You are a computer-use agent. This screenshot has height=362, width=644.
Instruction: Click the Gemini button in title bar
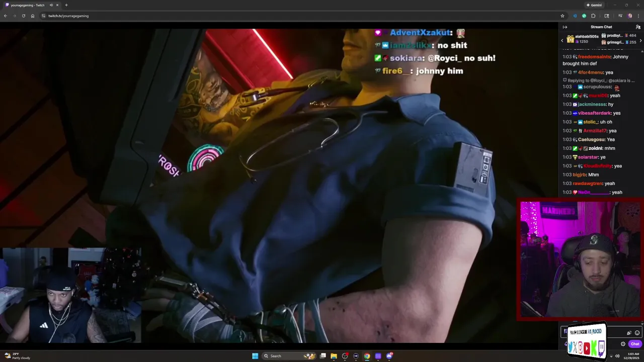[x=594, y=5]
